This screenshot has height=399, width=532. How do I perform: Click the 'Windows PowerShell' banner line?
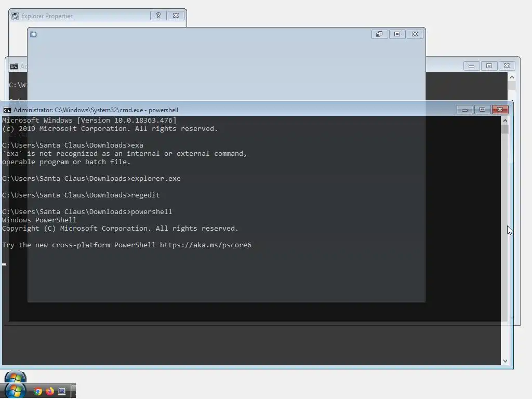pos(39,220)
